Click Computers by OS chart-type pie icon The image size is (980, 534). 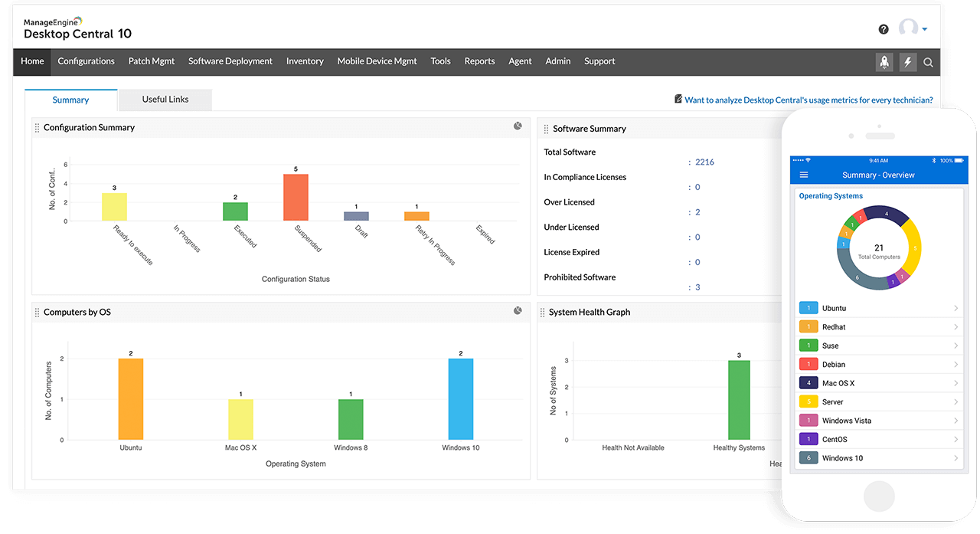[x=518, y=310]
